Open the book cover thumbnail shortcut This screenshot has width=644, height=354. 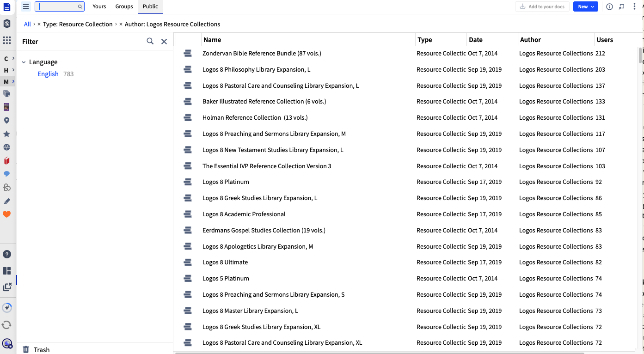pyautogui.click(x=6, y=107)
